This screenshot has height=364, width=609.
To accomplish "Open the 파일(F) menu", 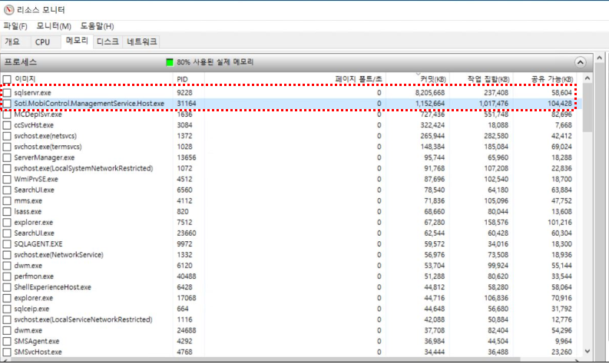I will pyautogui.click(x=15, y=26).
